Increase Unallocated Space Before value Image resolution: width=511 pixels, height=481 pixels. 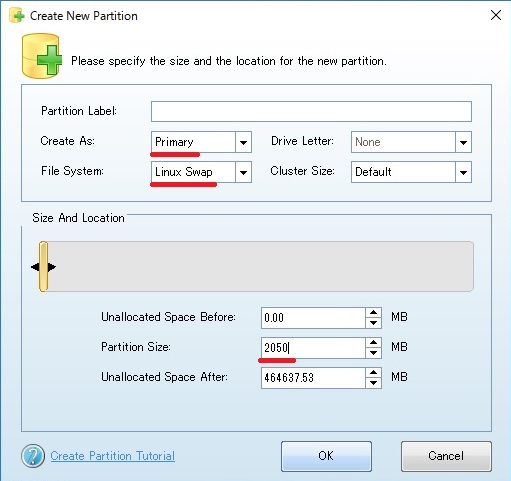click(373, 313)
